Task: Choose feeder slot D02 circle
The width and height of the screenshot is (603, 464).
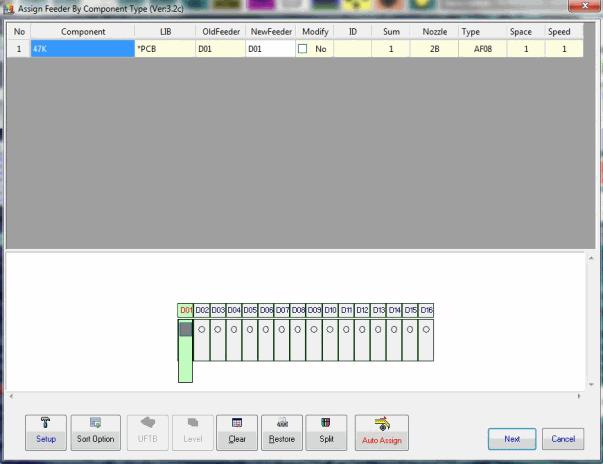Action: click(201, 328)
